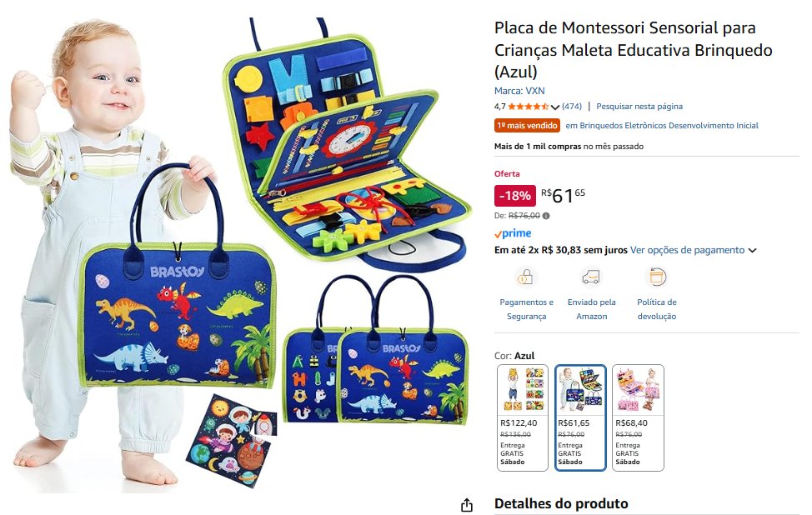Click the Pagamentos e Segurança lock icon
The image size is (812, 515).
(525, 277)
